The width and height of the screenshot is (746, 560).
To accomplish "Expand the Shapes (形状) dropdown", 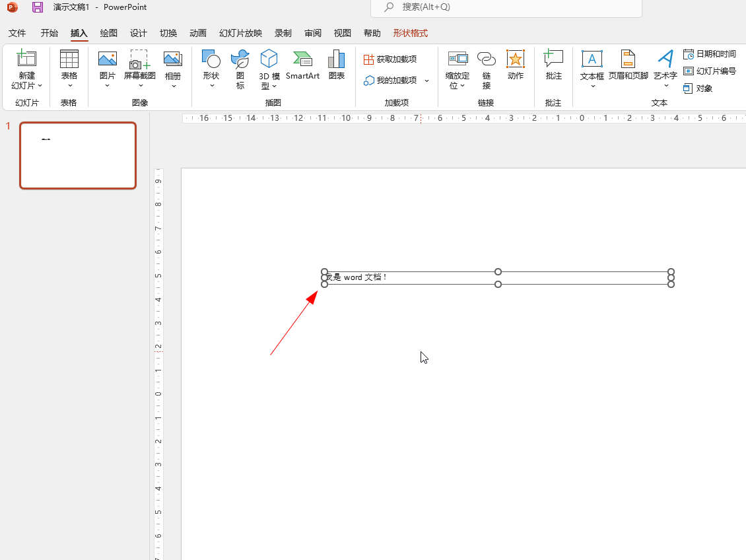I will 211,86.
